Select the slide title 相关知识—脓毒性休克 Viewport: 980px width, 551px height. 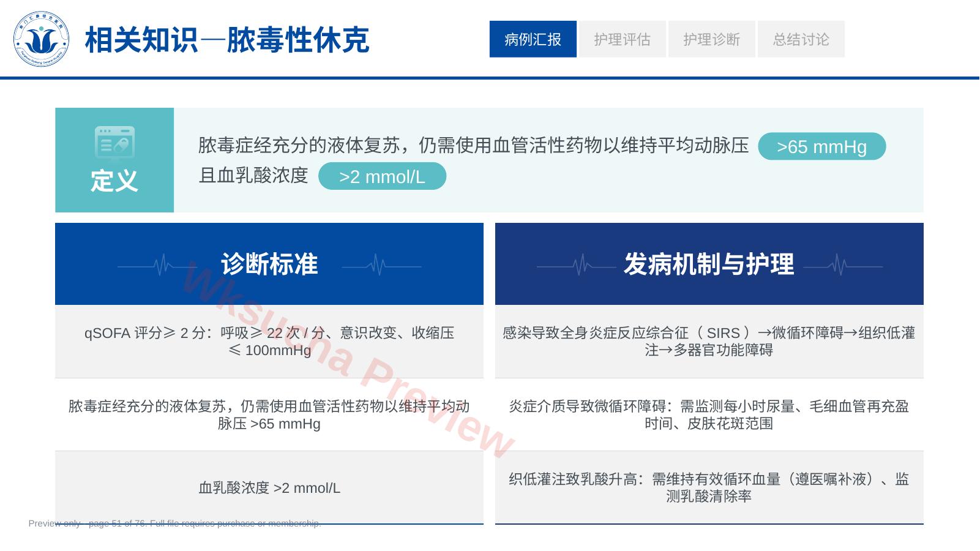tap(227, 40)
